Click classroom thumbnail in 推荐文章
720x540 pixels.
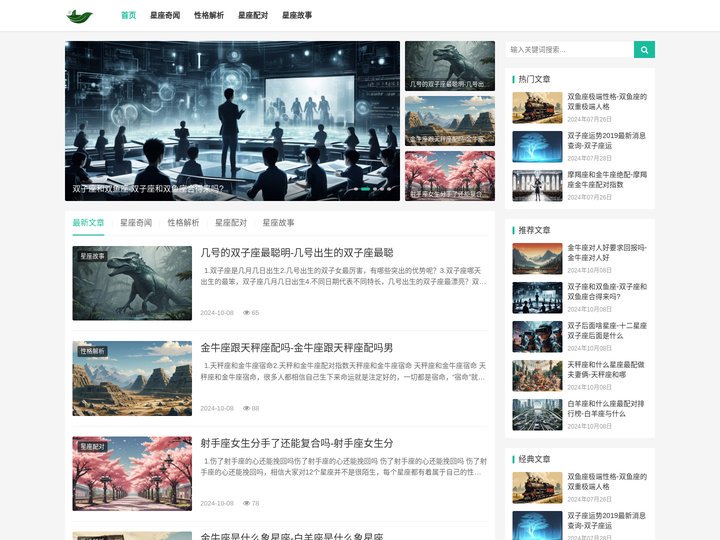tap(537, 298)
